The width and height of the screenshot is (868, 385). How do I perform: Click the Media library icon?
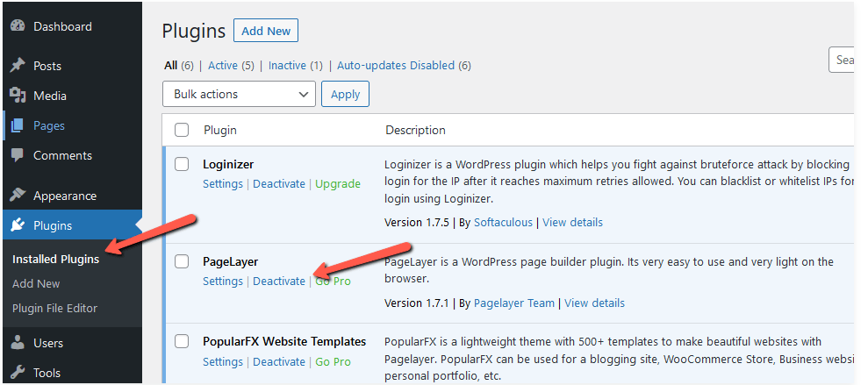coord(18,96)
